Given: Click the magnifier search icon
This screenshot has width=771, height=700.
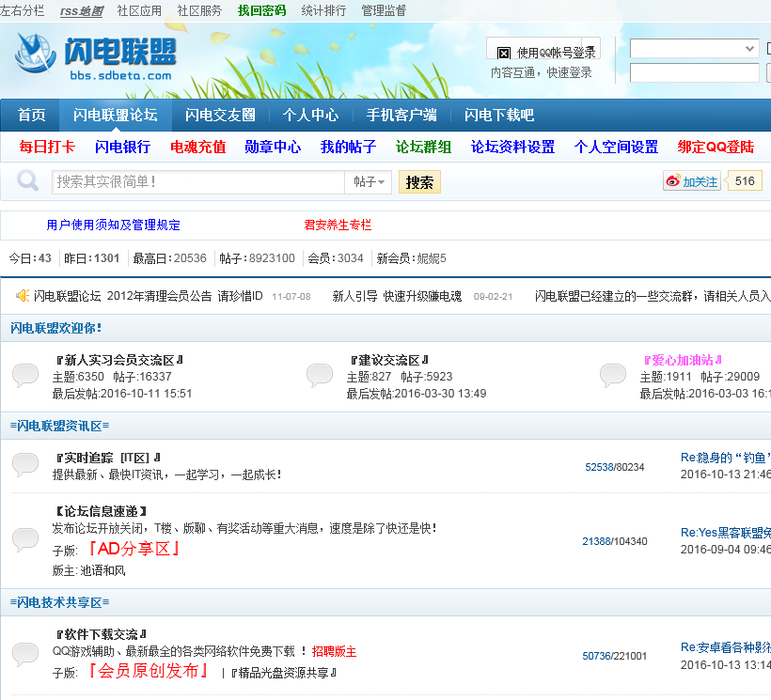Looking at the screenshot, I should coord(27,180).
